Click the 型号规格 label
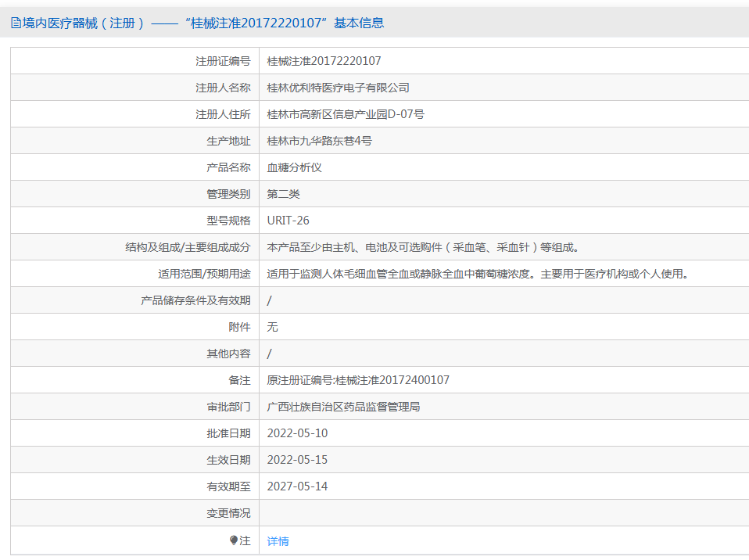The image size is (749, 560). coord(228,221)
